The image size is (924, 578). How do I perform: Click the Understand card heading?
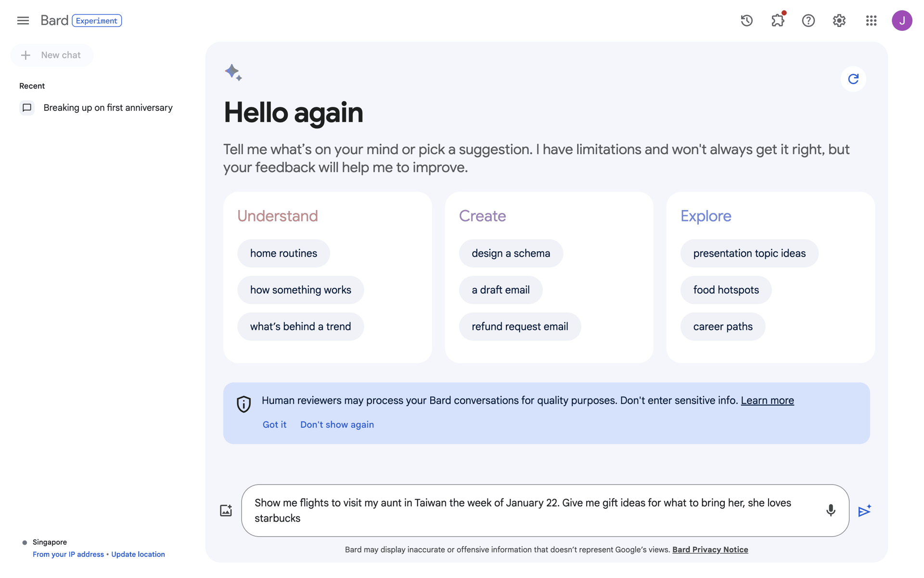278,216
